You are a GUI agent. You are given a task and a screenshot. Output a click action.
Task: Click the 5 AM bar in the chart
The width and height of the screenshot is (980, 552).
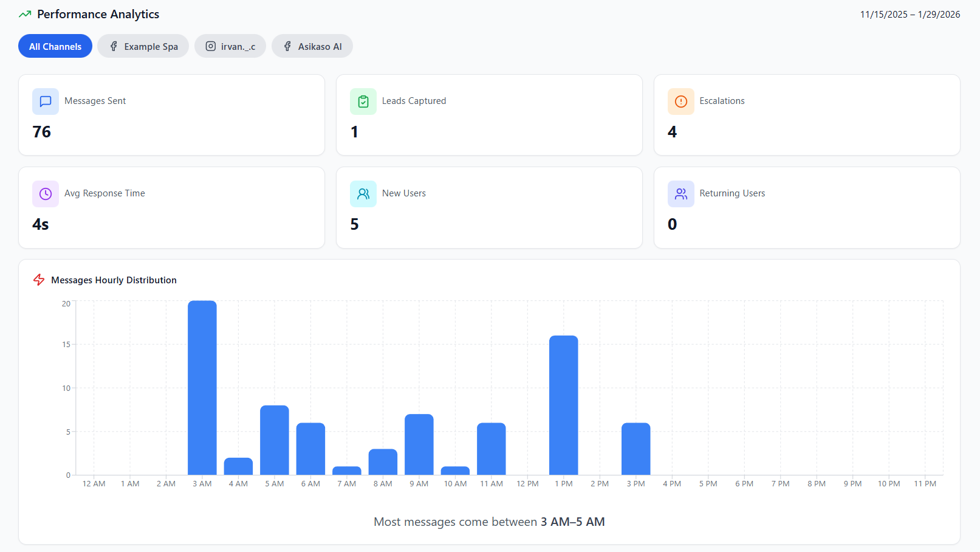coord(275,440)
